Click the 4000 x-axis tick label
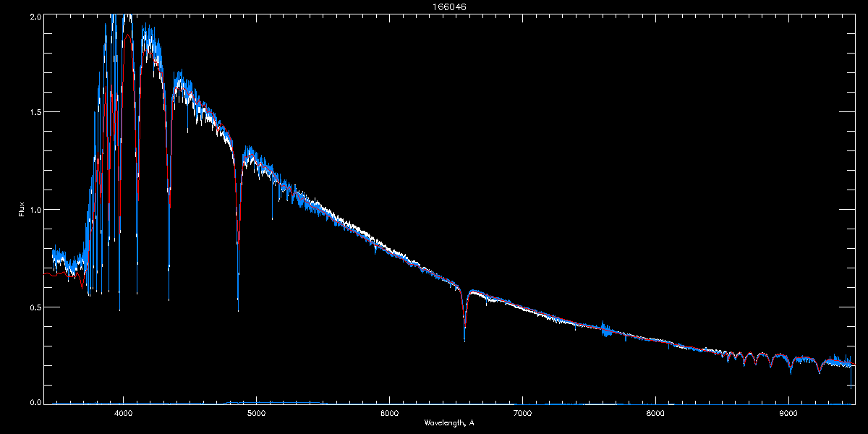Viewport: 868px width, 434px height. coord(123,413)
